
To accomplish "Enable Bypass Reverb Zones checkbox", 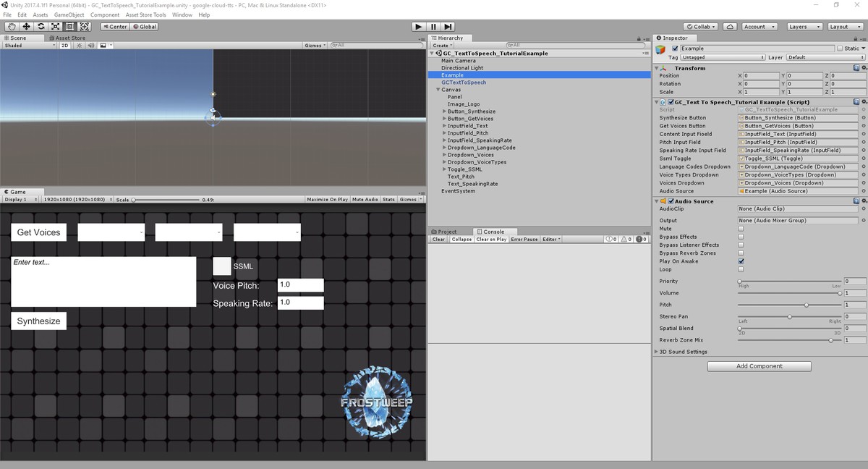I will tap(740, 253).
